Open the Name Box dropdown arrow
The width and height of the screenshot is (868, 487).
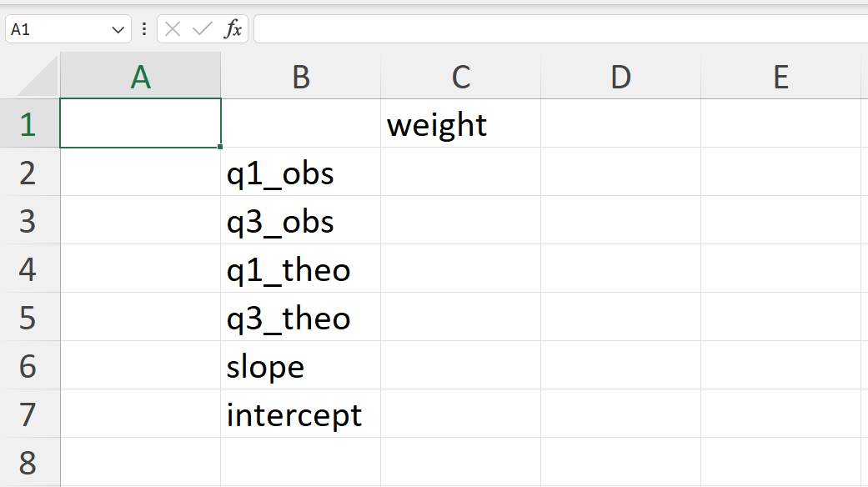[118, 29]
